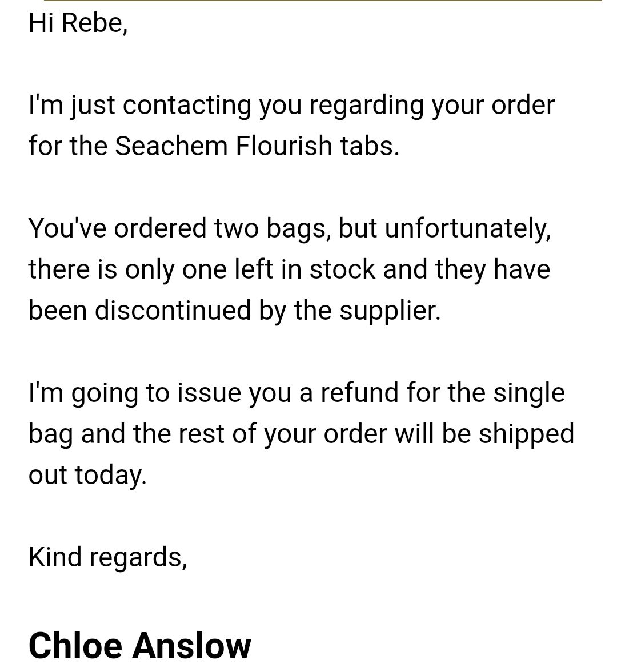617x672 pixels.
Task: Click the word 'shipped' in the email
Action: click(527, 435)
